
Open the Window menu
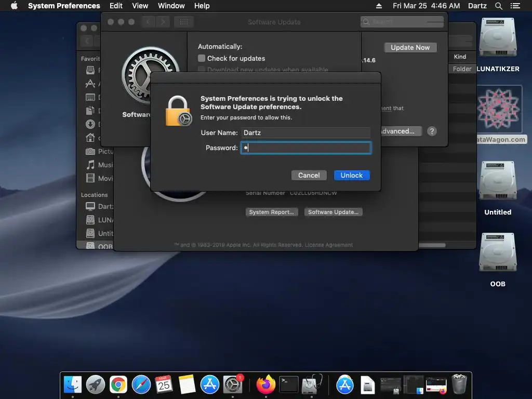(x=171, y=6)
